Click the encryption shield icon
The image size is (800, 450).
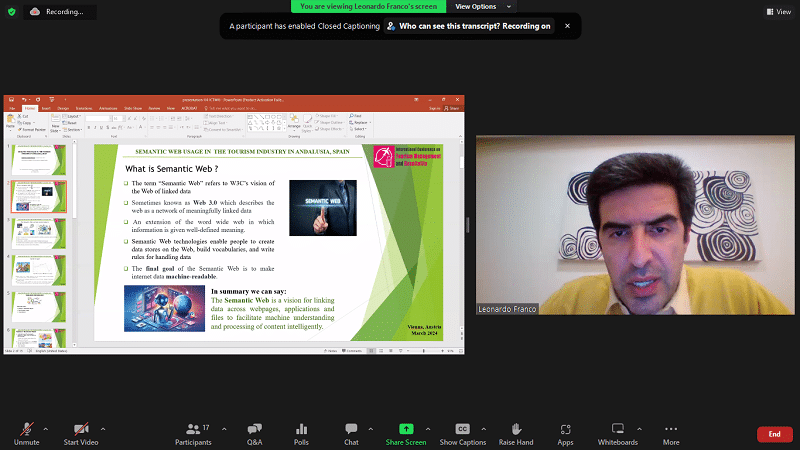click(11, 12)
